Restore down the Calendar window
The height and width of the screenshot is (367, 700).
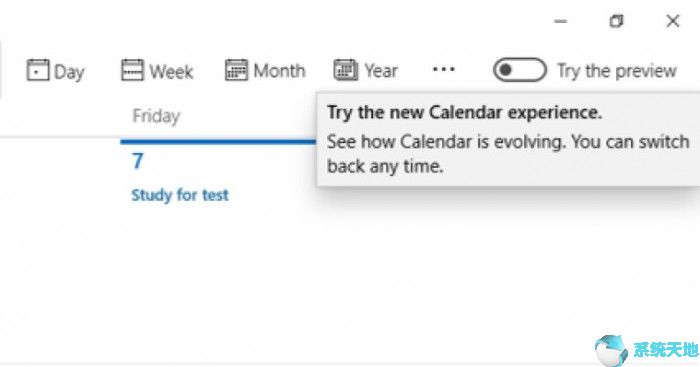coord(617,21)
